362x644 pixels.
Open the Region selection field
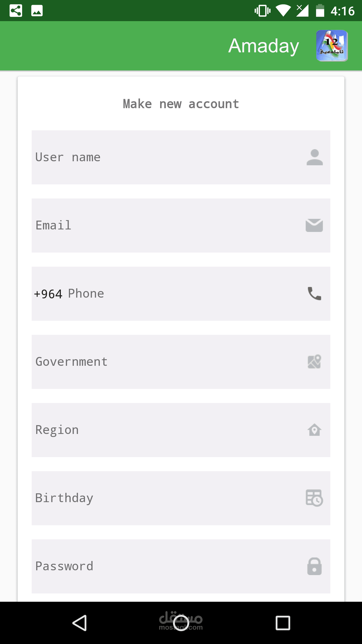(166, 430)
